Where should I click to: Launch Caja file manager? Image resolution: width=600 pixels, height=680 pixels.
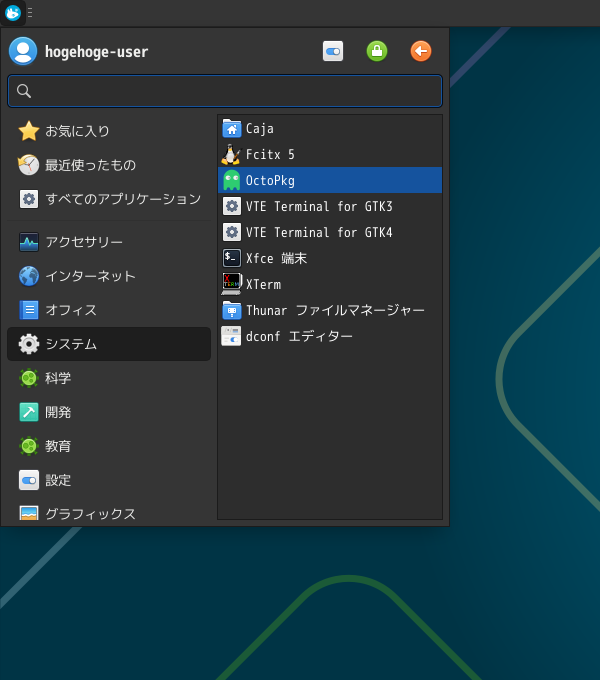330,128
